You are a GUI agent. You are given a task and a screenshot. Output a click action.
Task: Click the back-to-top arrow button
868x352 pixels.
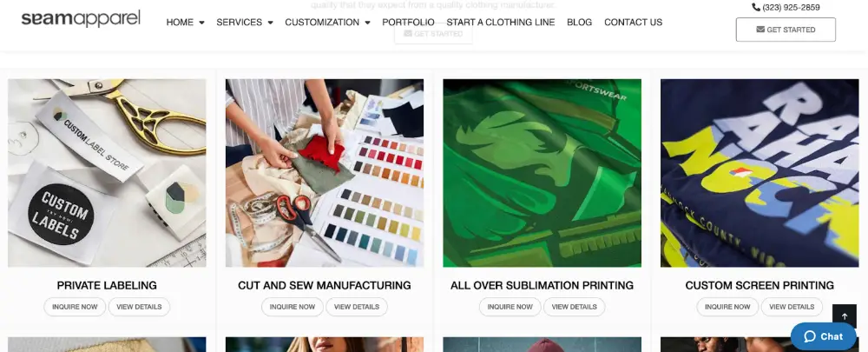845,316
